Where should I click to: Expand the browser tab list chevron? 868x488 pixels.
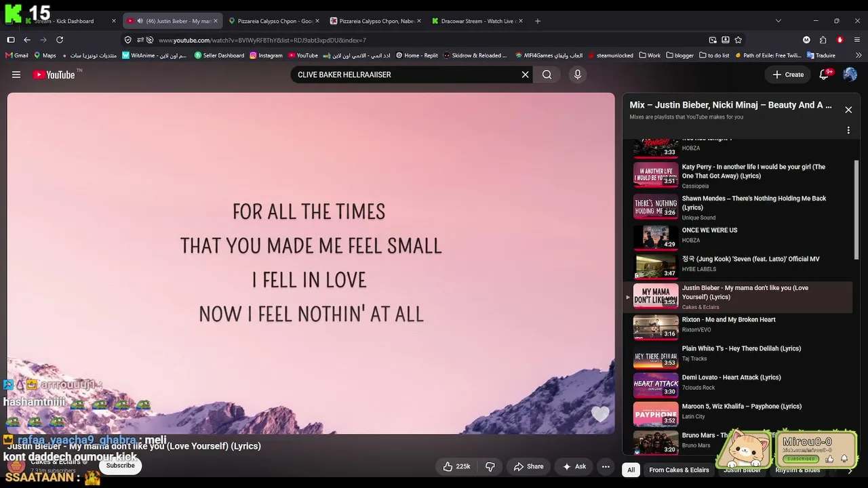pyautogui.click(x=778, y=21)
